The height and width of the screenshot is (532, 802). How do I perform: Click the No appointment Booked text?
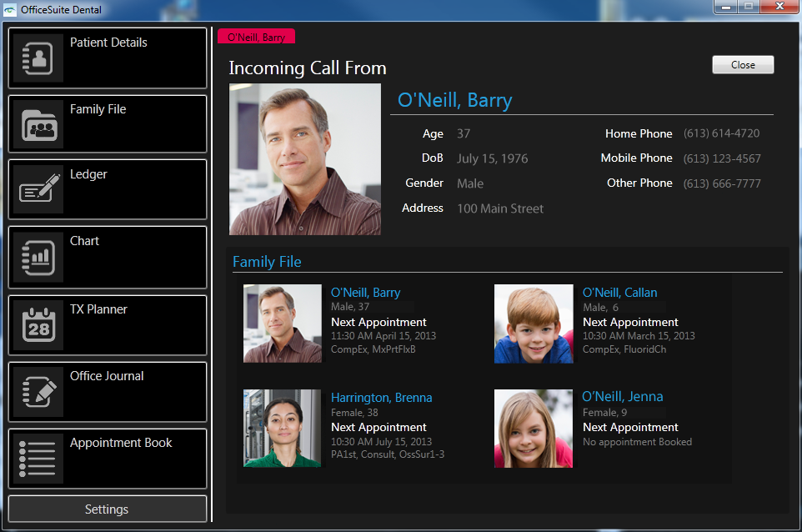tap(637, 442)
